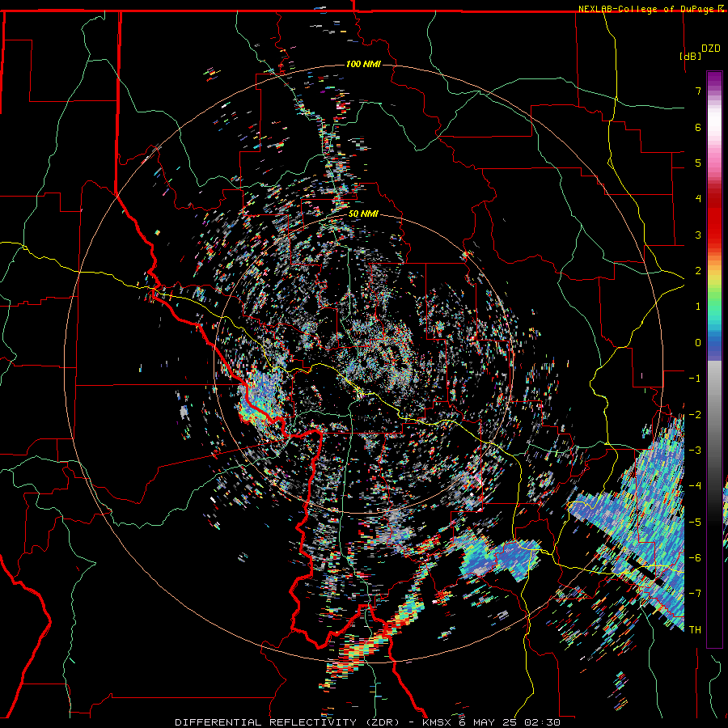Screen dimensions: 728x728
Task: Click the -5 value on the scale
Action: [x=695, y=523]
